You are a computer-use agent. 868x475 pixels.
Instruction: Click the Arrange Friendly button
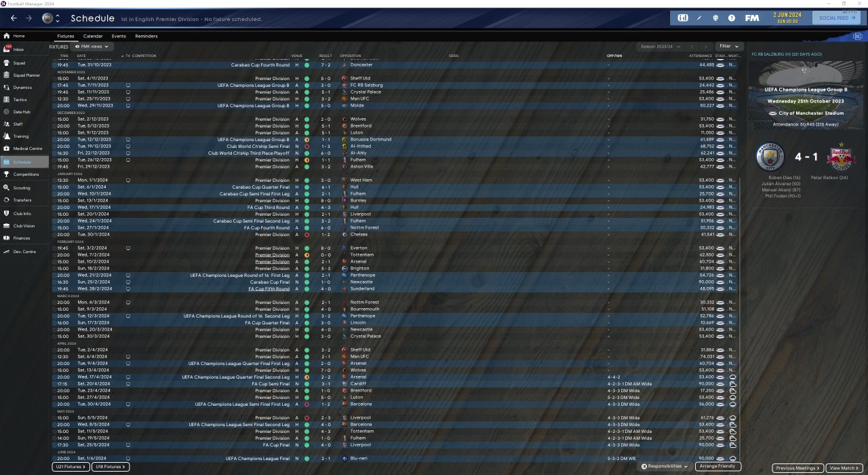pos(718,467)
